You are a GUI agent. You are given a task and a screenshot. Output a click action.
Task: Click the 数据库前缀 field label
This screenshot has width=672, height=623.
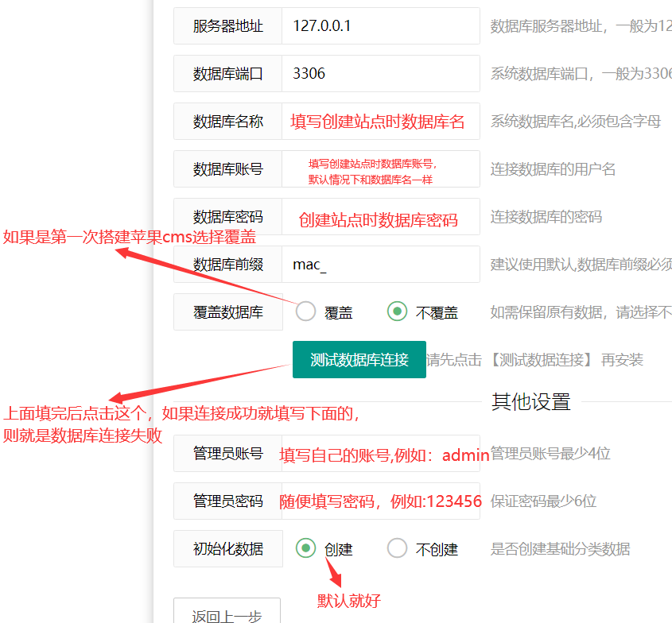pos(228,265)
